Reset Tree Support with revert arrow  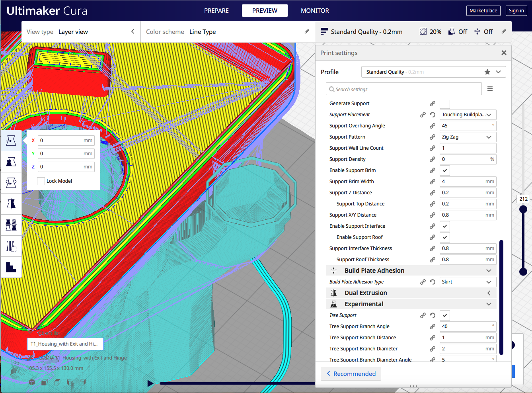point(433,315)
